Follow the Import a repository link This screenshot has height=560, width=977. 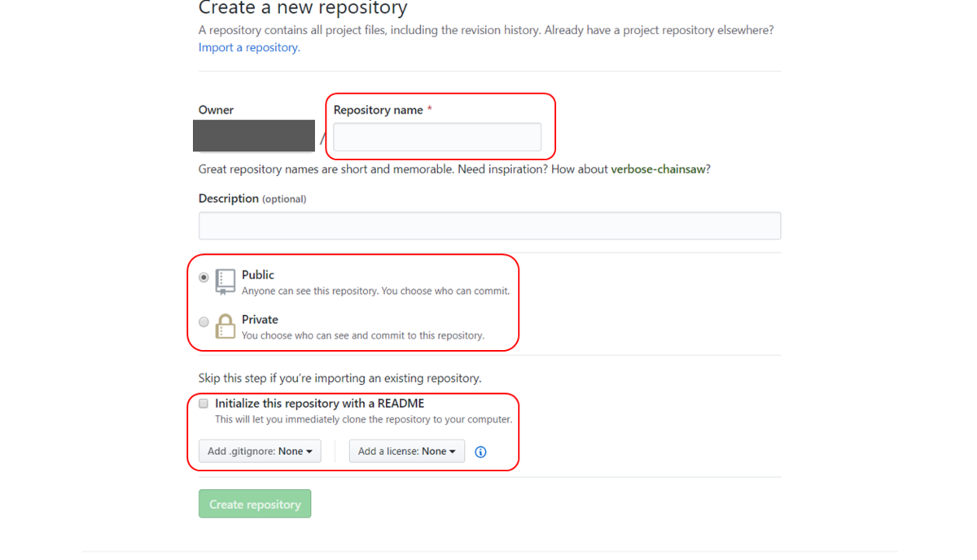(x=249, y=47)
